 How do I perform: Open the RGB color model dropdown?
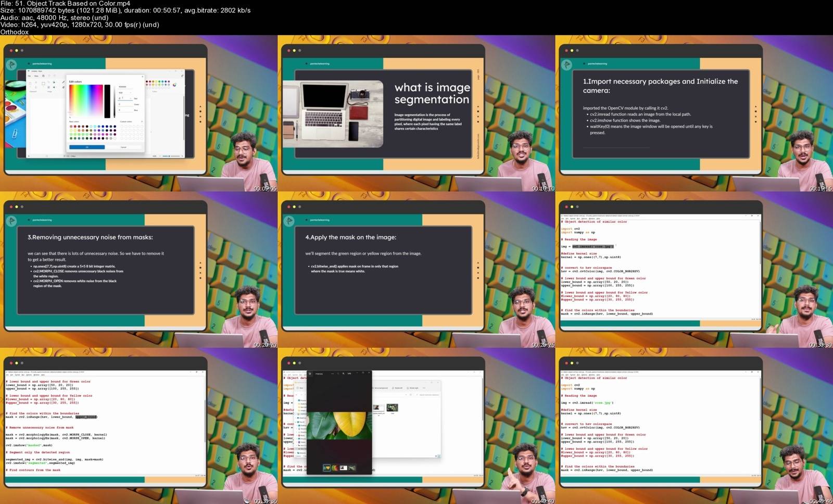[125, 93]
